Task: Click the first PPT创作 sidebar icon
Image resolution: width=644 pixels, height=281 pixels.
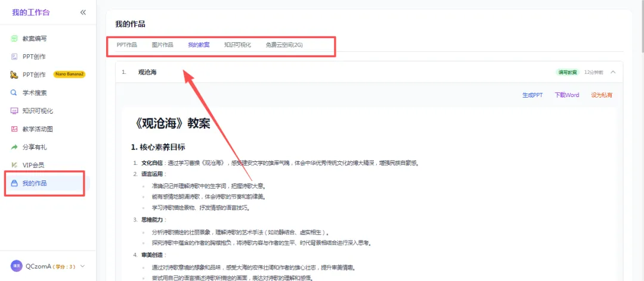Action: click(14, 57)
